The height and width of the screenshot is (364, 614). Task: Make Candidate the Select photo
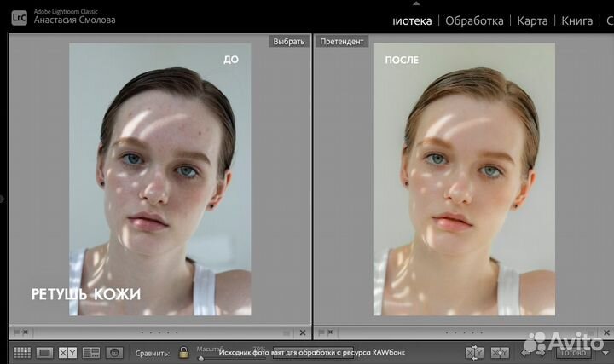pos(500,353)
